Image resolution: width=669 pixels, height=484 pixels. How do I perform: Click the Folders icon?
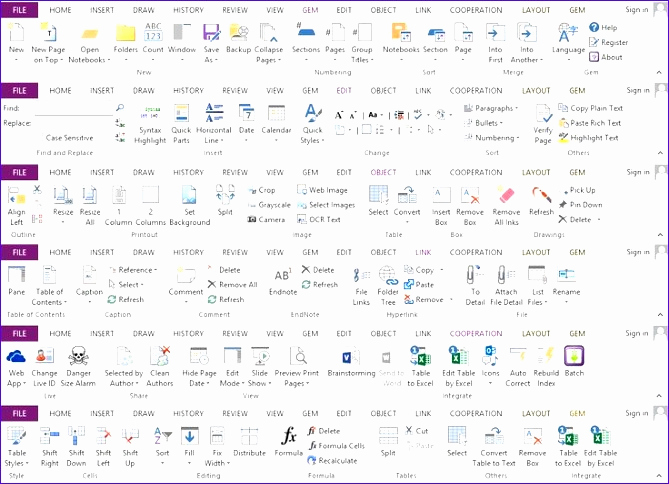[125, 33]
